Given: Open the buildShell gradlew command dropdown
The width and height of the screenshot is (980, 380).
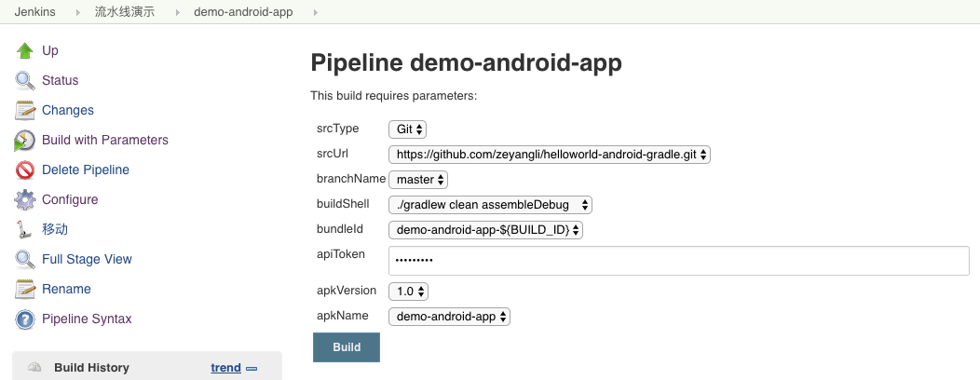Looking at the screenshot, I should tap(490, 204).
